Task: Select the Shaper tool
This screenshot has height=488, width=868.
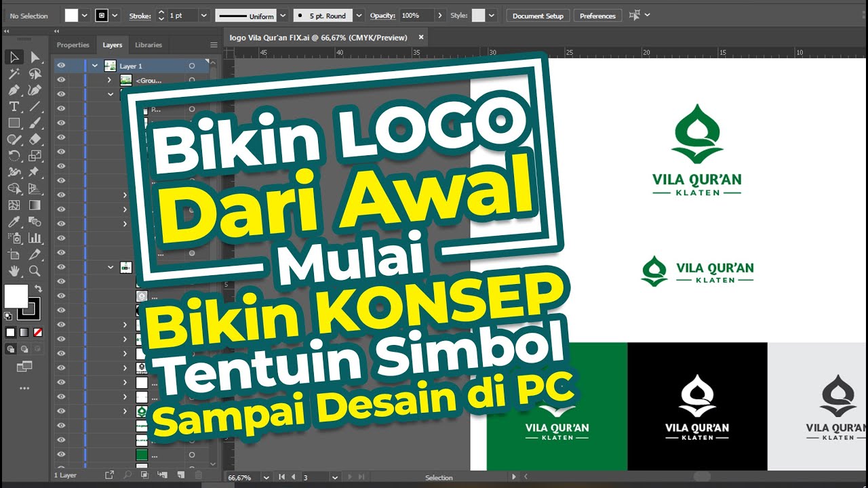Action: [14, 139]
